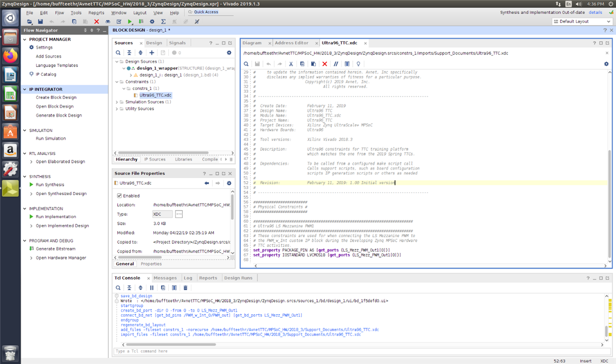Open the Reports menu
The width and height of the screenshot is (616, 364).
[96, 12]
